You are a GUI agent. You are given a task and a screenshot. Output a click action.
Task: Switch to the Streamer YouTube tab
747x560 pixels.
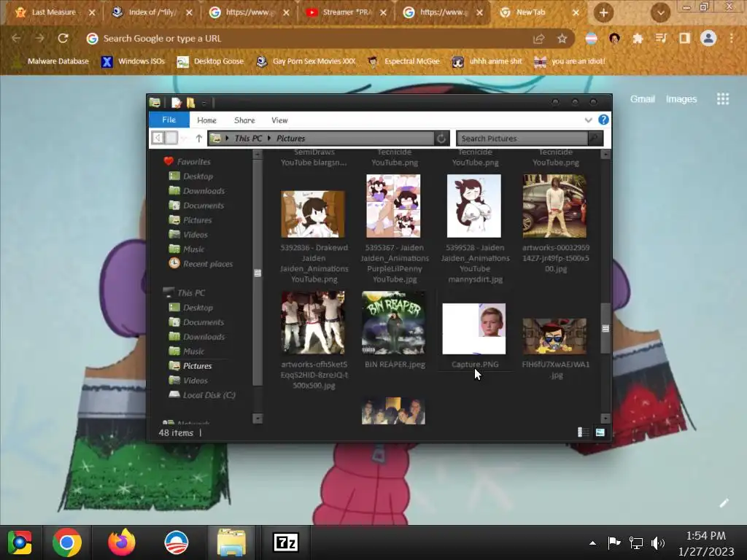(347, 13)
